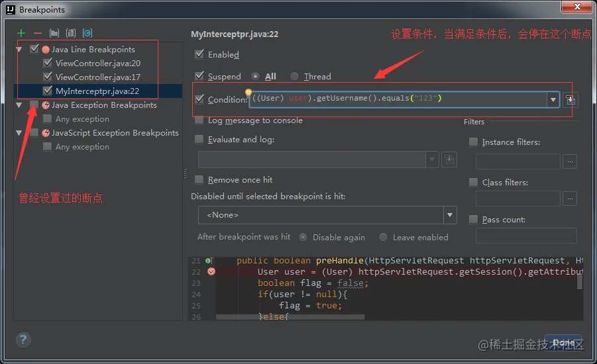Viewport: 597px width, 364px height.
Task: Enable Pass count checkbox
Action: tap(473, 219)
